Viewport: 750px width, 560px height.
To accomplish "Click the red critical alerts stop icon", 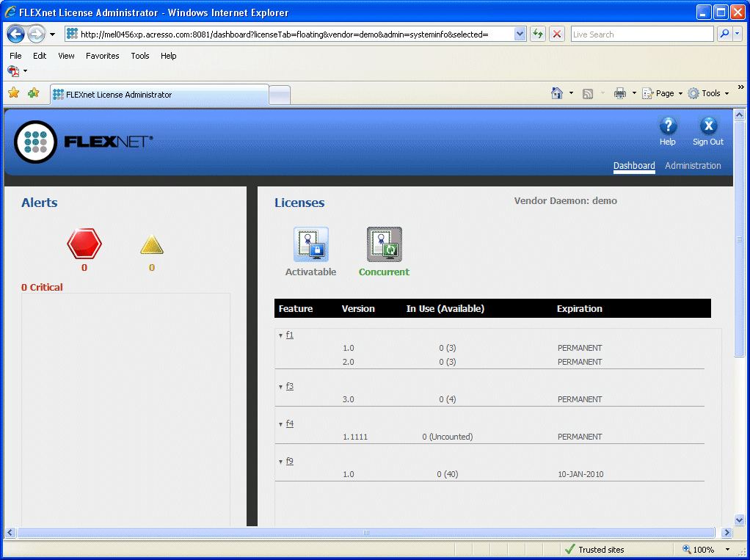I will [x=84, y=244].
